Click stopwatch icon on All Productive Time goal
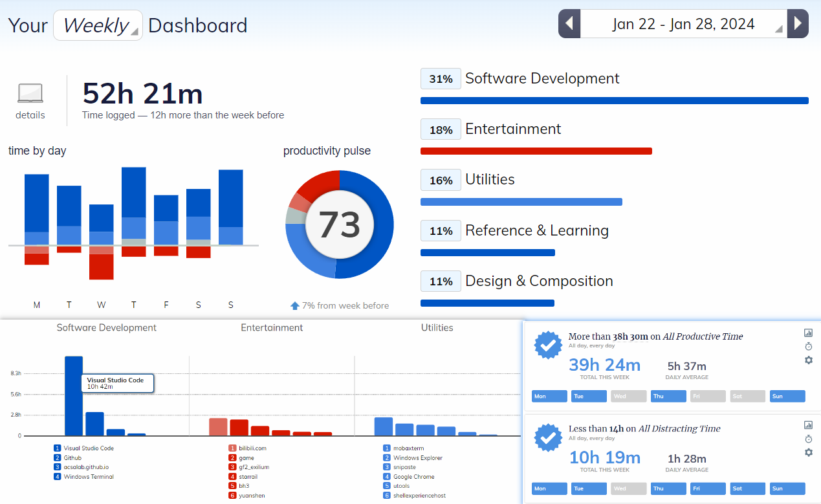The height and width of the screenshot is (504, 821). coord(808,346)
